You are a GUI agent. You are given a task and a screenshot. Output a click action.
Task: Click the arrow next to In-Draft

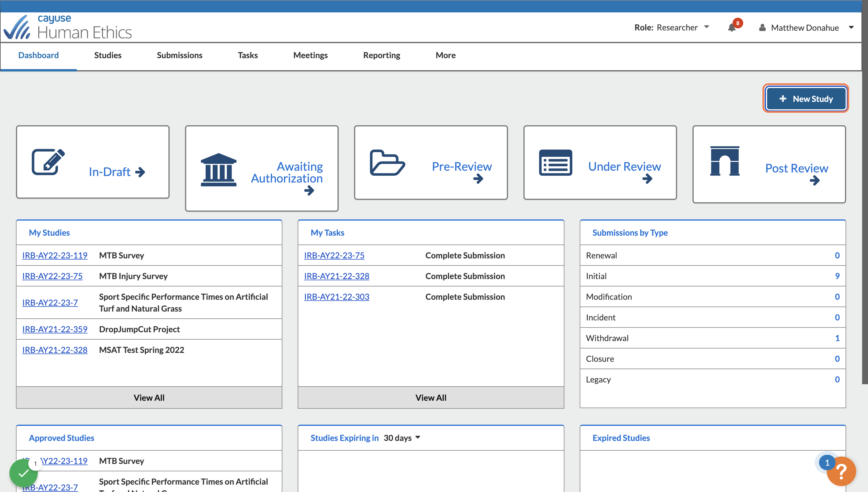coord(140,172)
